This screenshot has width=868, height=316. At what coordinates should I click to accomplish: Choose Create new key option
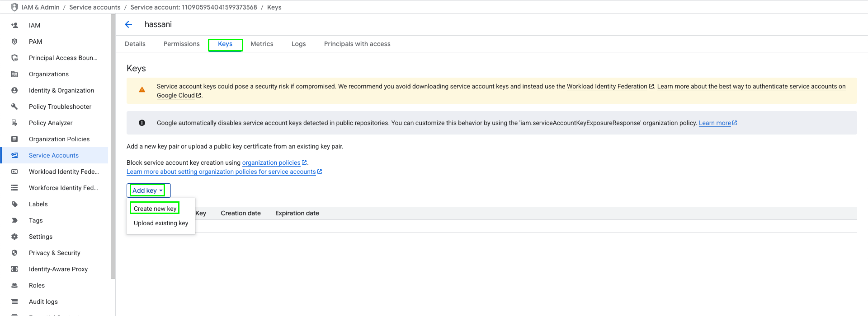155,209
